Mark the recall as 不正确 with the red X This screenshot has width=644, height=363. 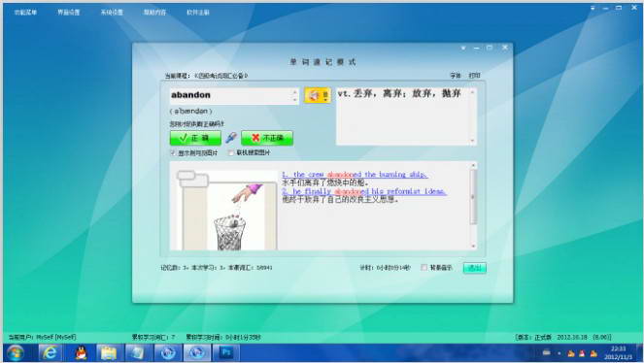[x=267, y=138]
